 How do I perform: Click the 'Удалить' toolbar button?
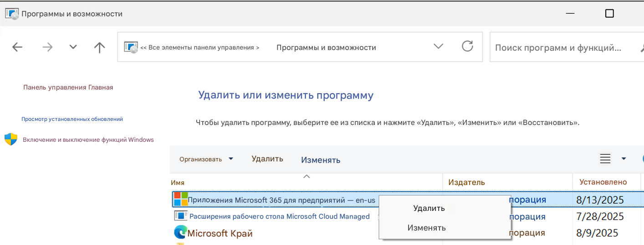click(267, 159)
